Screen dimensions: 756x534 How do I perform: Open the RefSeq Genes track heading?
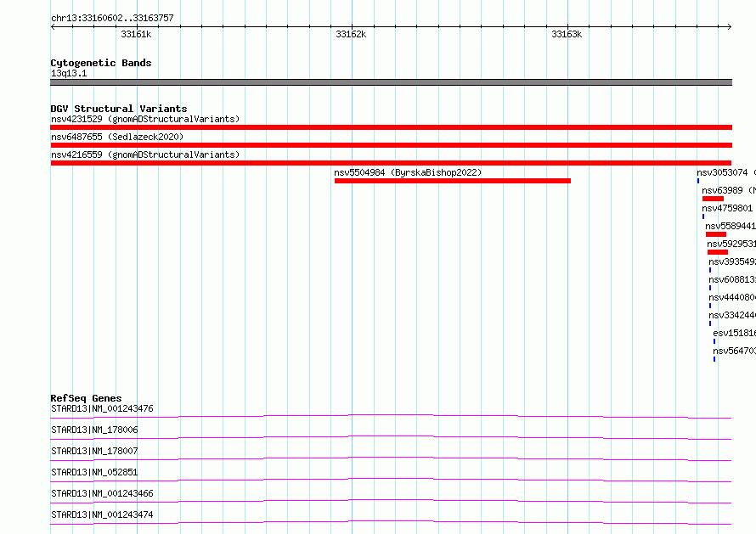pyautogui.click(x=87, y=398)
